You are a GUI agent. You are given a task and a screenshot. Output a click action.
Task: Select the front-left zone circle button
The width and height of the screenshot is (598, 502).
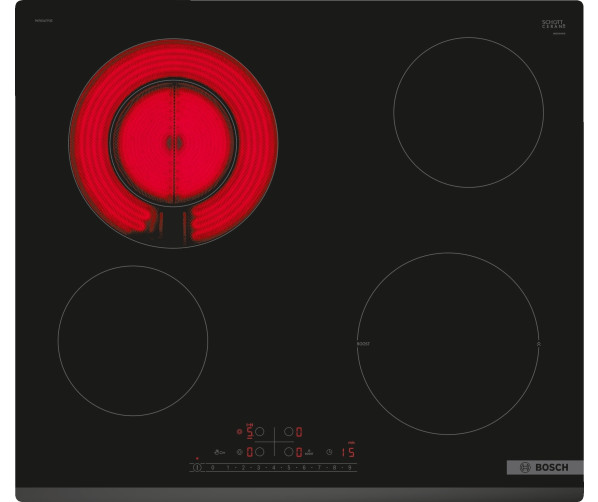coord(259,452)
